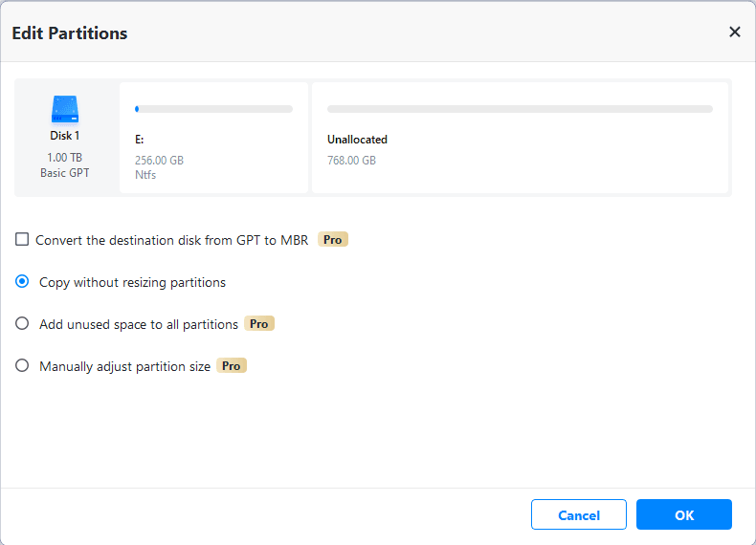Click the Basic GPT disk type label
Screen dimensions: 756x545
[65, 173]
